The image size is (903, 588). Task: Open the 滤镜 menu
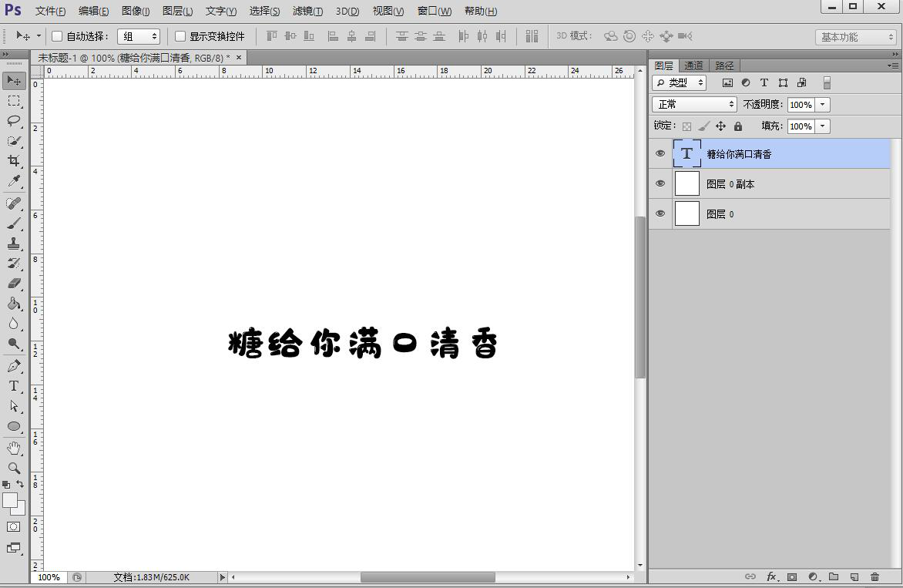307,11
